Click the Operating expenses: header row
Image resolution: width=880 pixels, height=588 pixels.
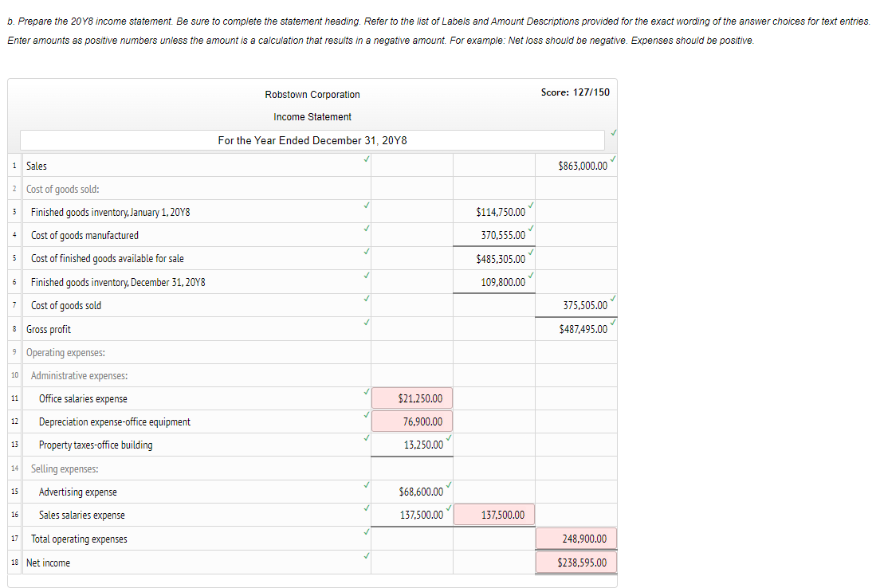tap(65, 352)
